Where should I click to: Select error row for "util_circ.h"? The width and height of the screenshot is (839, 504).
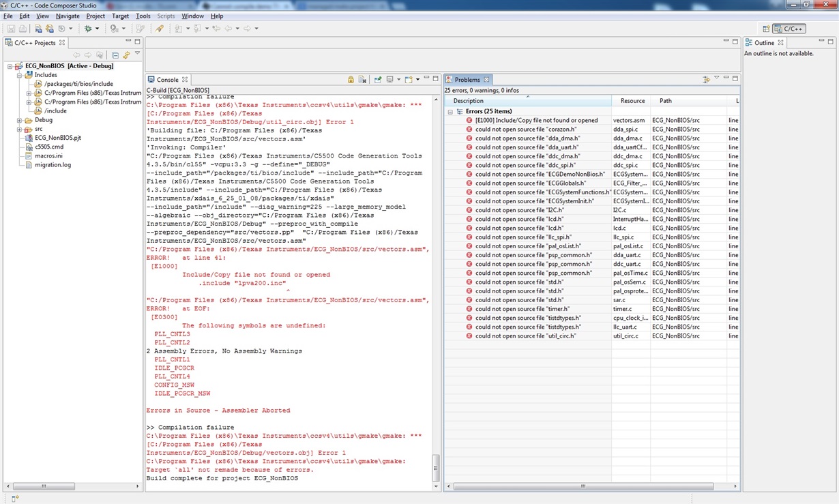point(592,336)
